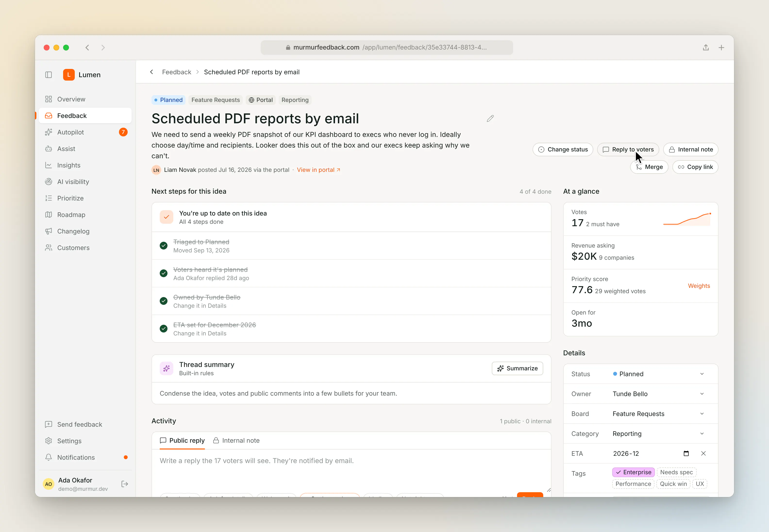Viewport: 769px width, 532px height.
Task: Click the Settings gear icon
Action: (49, 441)
